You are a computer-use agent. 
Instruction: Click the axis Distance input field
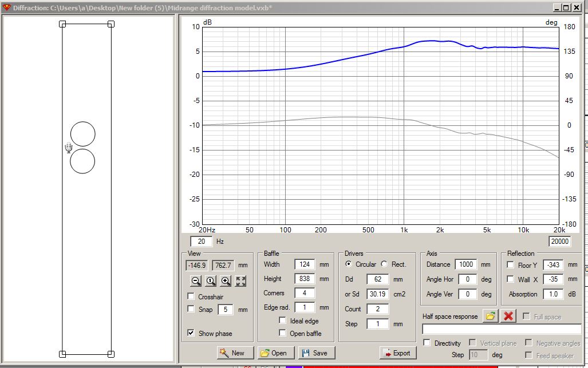point(465,264)
